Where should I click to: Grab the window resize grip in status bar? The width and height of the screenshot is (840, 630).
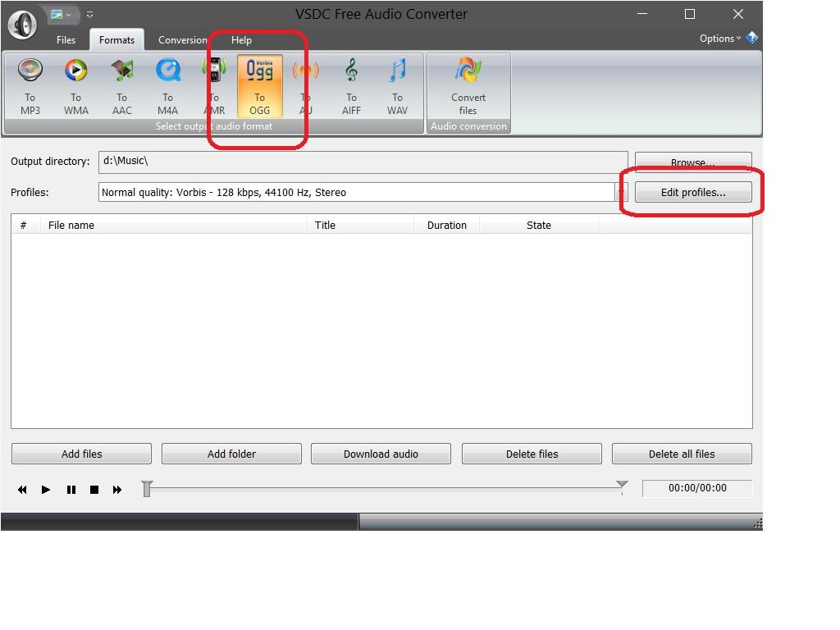tap(757, 524)
